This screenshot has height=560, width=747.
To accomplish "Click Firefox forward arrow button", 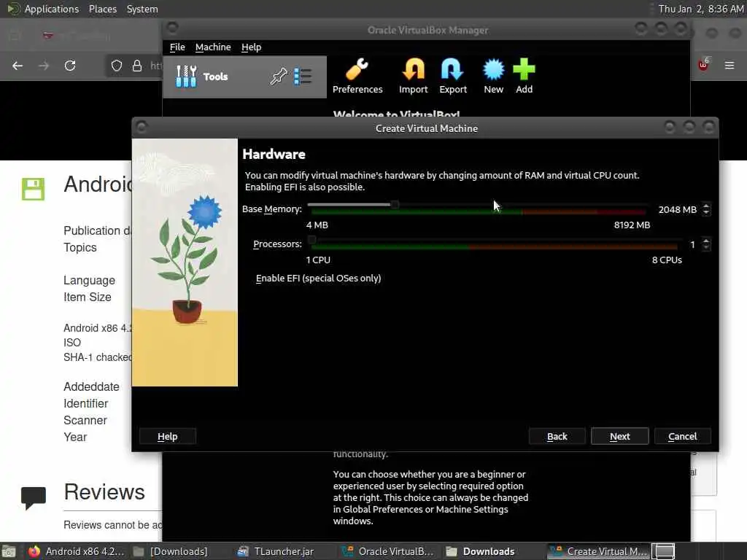I will pyautogui.click(x=44, y=66).
